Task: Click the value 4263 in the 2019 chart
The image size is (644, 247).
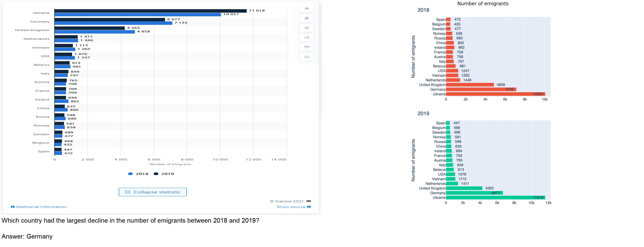Action: pyautogui.click(x=489, y=188)
